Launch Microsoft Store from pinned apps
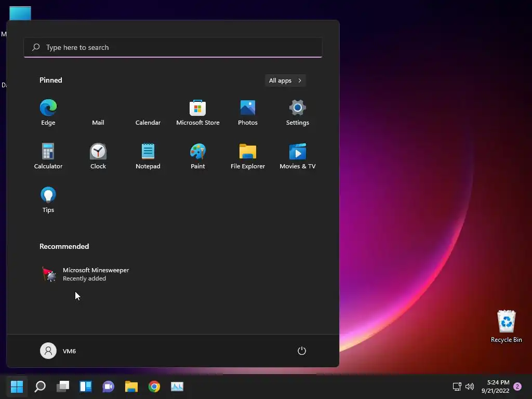This screenshot has width=532, height=399. coord(198,113)
